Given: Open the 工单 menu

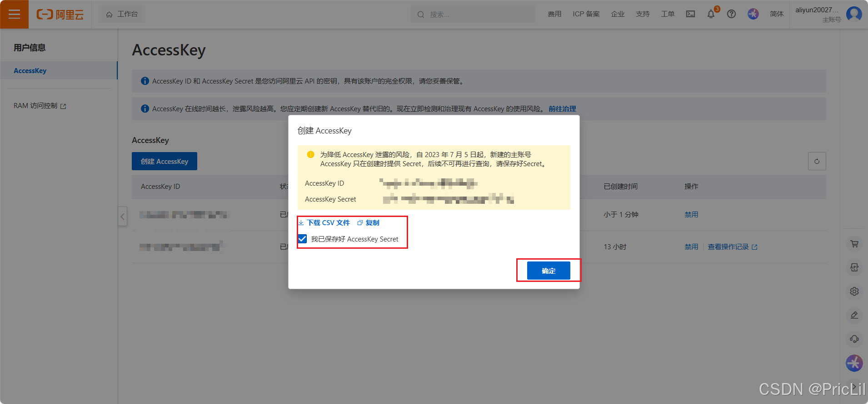Looking at the screenshot, I should [x=668, y=14].
